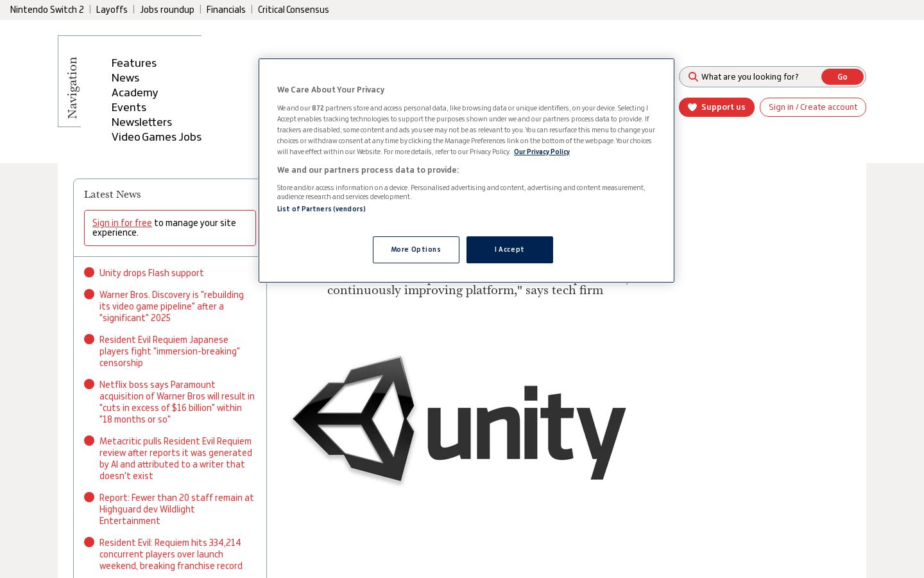Open Our Privacy Policy link
This screenshot has width=924, height=578.
click(542, 152)
